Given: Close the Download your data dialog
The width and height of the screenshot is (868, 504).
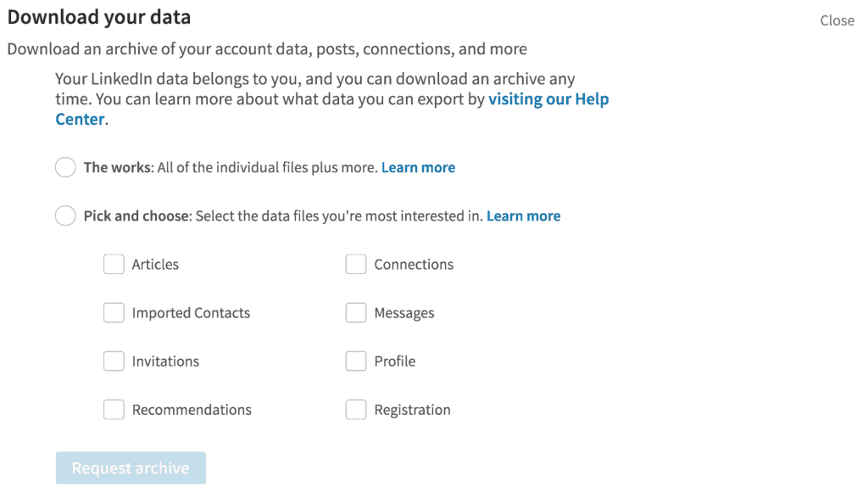Looking at the screenshot, I should point(837,20).
